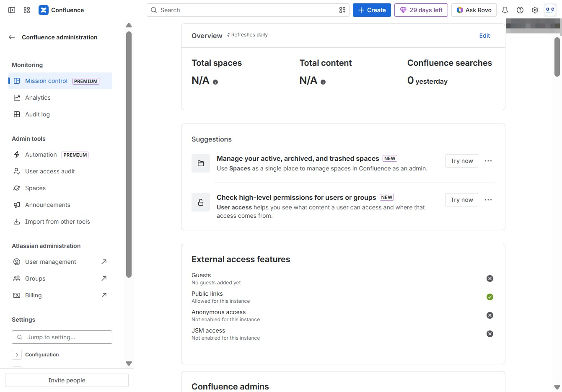
Task: Click the JSM access row label
Action: point(208,330)
